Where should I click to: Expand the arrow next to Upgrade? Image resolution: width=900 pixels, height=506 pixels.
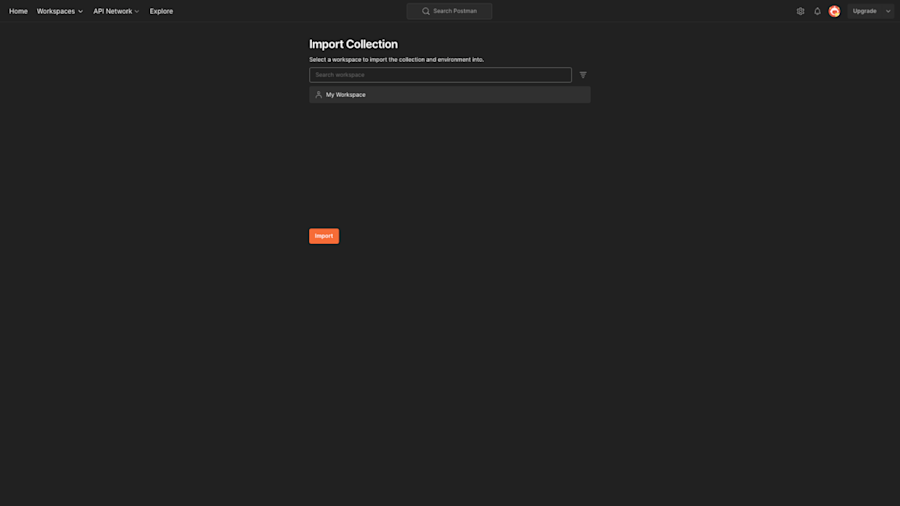click(x=888, y=11)
